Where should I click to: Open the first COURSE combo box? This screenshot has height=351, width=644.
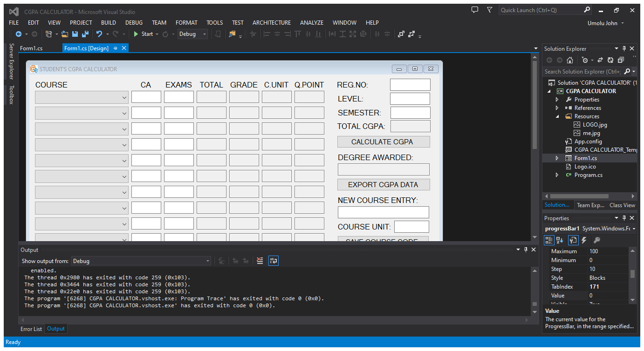82,97
